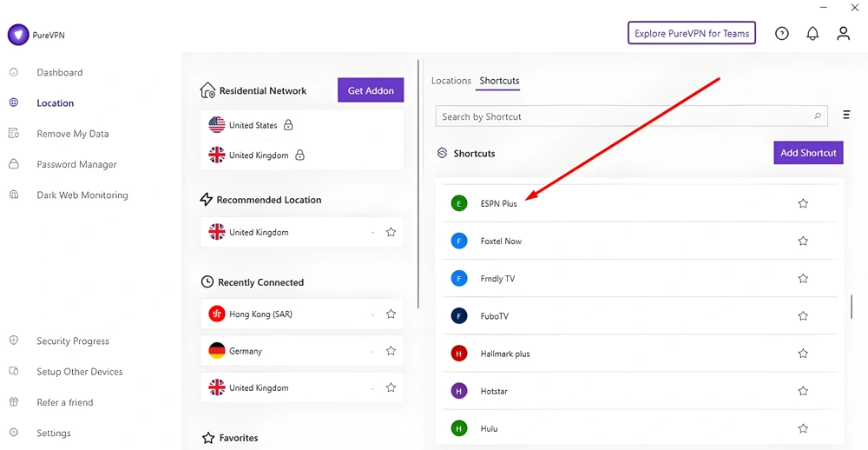868x450 pixels.
Task: Click the dark blue FuboTV letter icon
Action: pyautogui.click(x=459, y=316)
